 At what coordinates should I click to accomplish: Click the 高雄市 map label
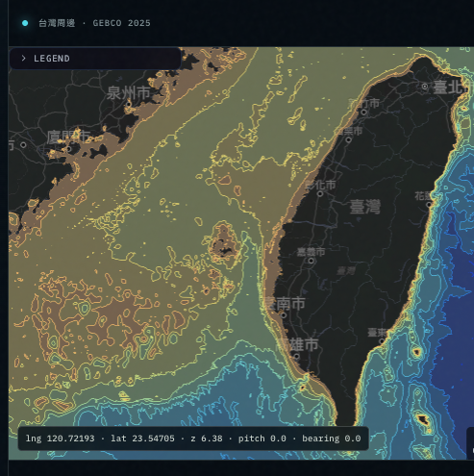(x=297, y=344)
